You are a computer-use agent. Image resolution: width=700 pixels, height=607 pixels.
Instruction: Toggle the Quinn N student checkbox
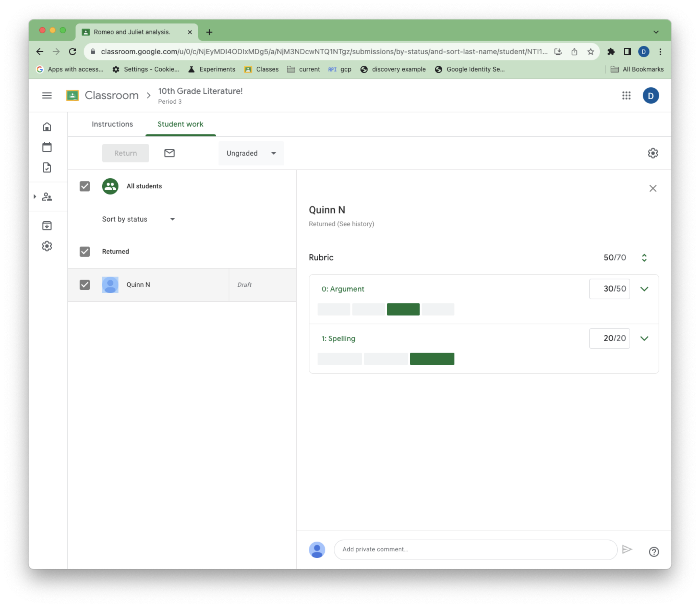tap(85, 284)
